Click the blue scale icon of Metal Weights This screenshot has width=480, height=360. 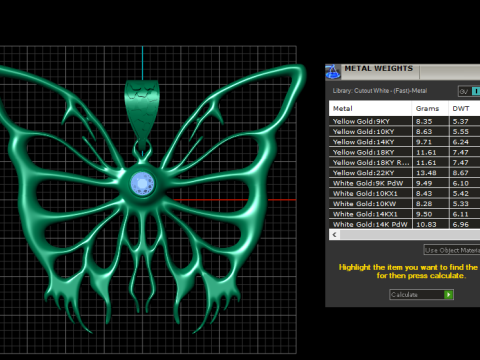click(333, 72)
